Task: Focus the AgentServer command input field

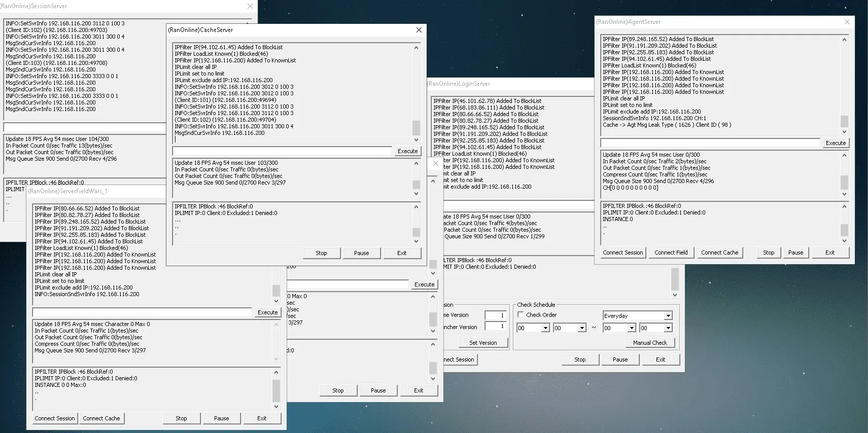Action: click(x=710, y=143)
